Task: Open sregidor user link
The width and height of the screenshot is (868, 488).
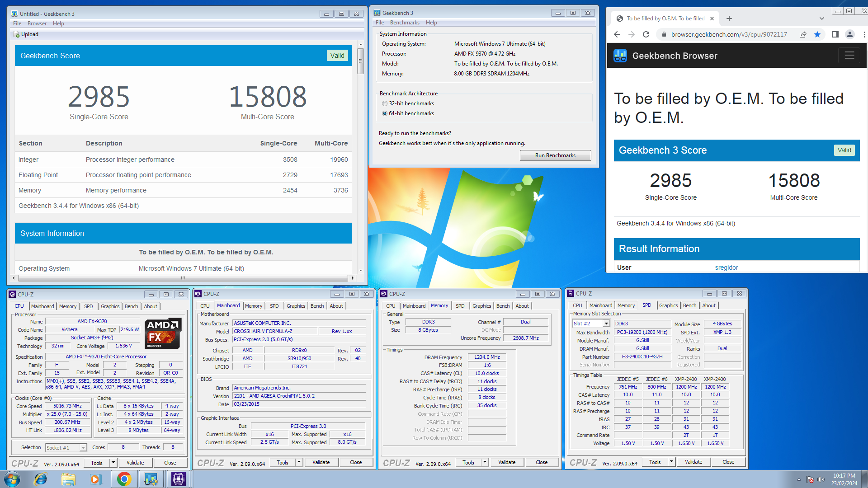Action: pos(726,267)
